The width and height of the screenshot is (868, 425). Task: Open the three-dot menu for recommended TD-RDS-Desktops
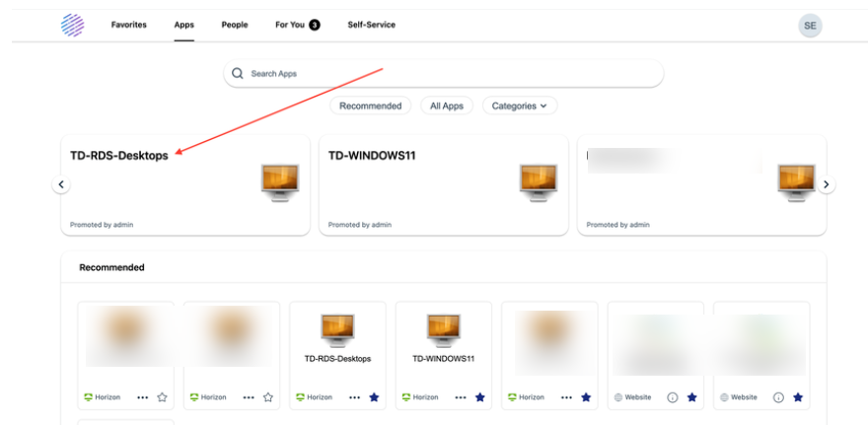(x=355, y=397)
